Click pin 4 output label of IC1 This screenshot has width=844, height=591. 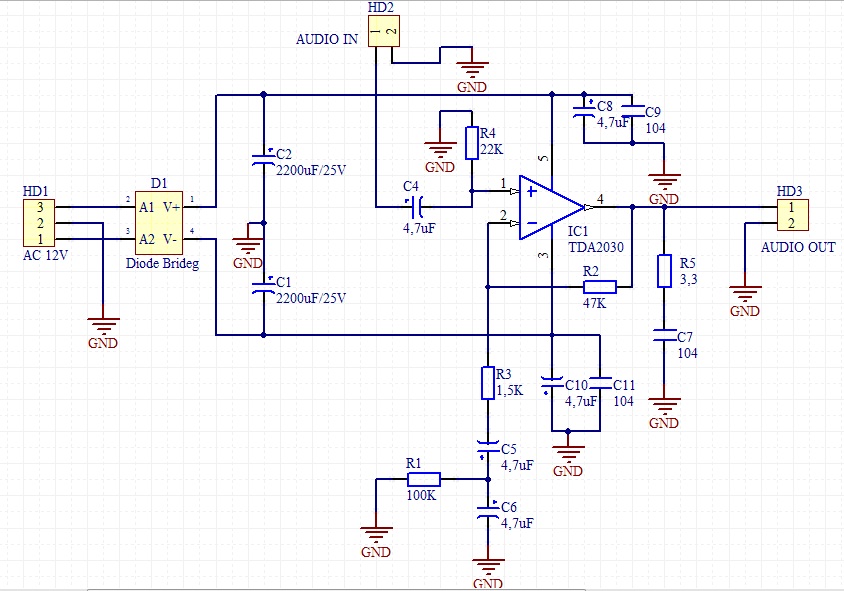coord(600,199)
